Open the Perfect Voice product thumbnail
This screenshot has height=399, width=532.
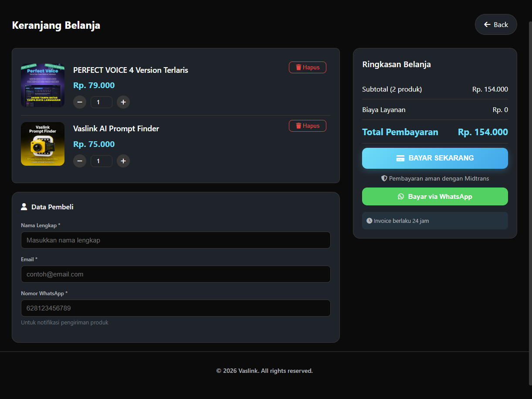pyautogui.click(x=43, y=85)
